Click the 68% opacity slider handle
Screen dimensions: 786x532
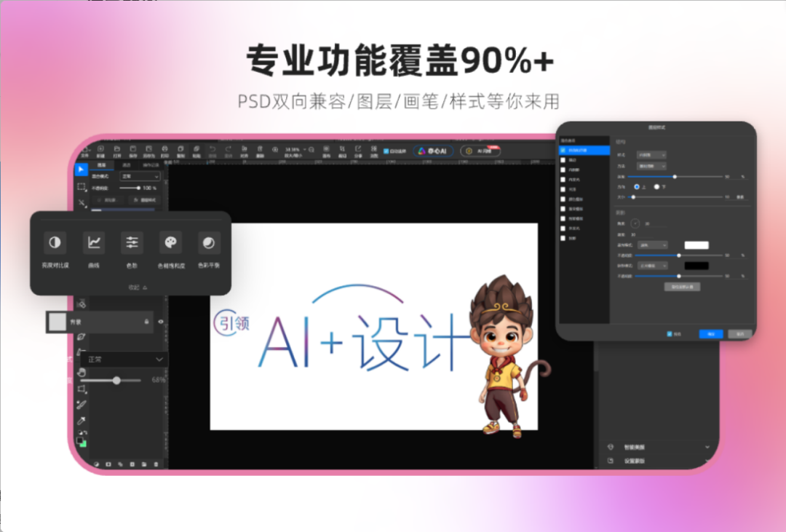click(x=116, y=381)
